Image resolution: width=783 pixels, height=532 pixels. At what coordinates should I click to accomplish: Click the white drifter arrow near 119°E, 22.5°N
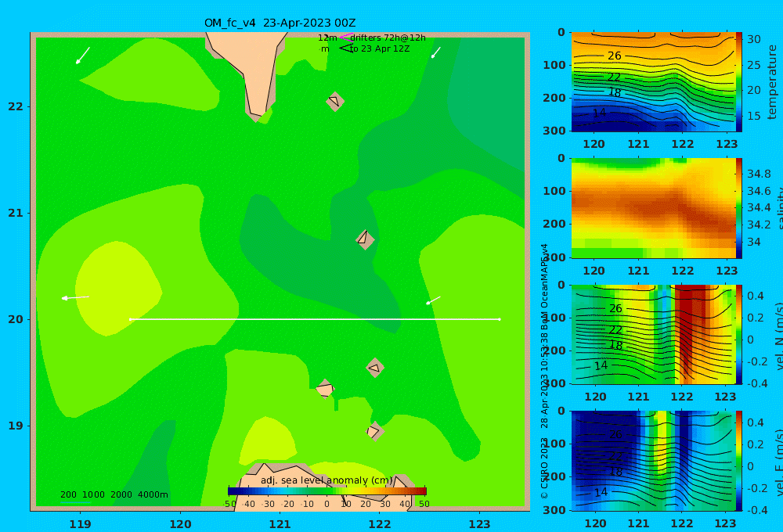(x=82, y=56)
